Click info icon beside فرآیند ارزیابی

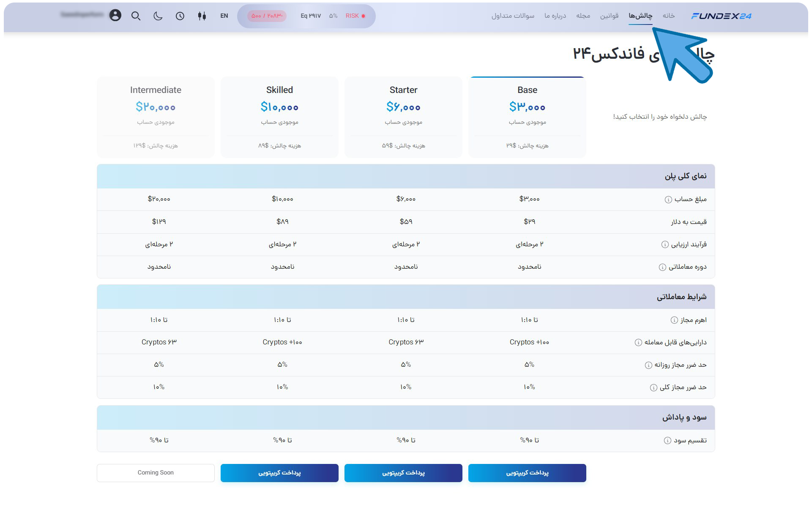[665, 244]
